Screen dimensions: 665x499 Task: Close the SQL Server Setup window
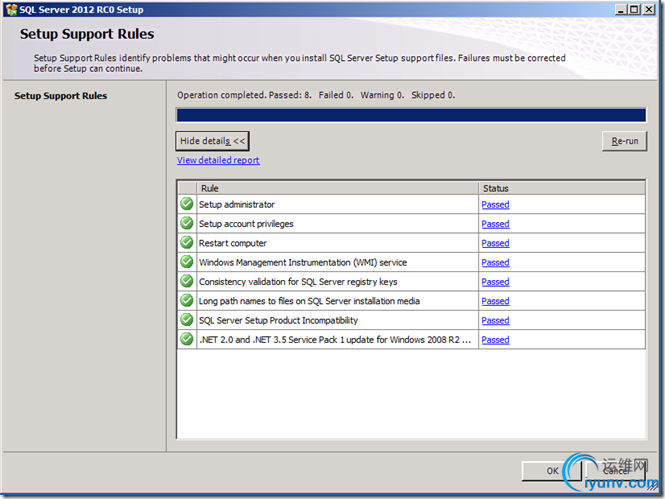click(x=649, y=9)
